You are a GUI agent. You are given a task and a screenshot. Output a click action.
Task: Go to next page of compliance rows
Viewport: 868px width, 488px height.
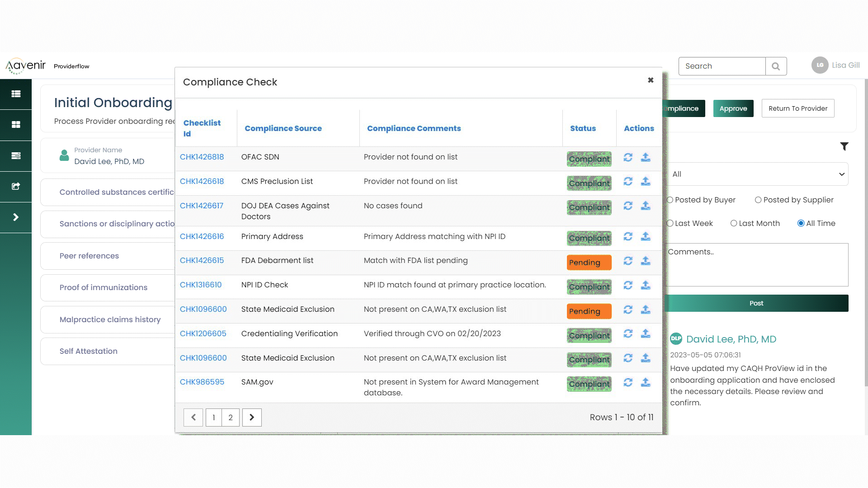[252, 418]
